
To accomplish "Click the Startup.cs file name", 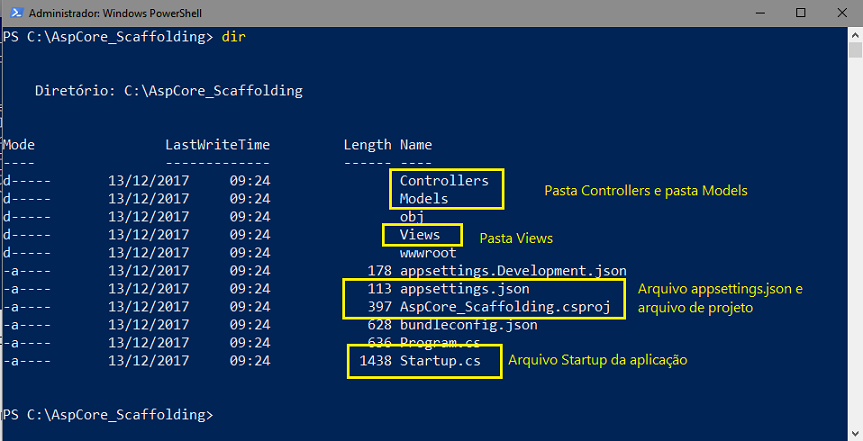I will click(440, 361).
